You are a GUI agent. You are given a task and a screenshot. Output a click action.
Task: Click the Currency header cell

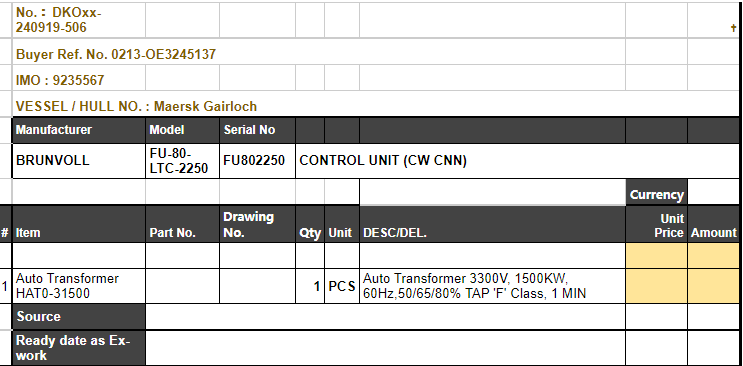click(656, 194)
